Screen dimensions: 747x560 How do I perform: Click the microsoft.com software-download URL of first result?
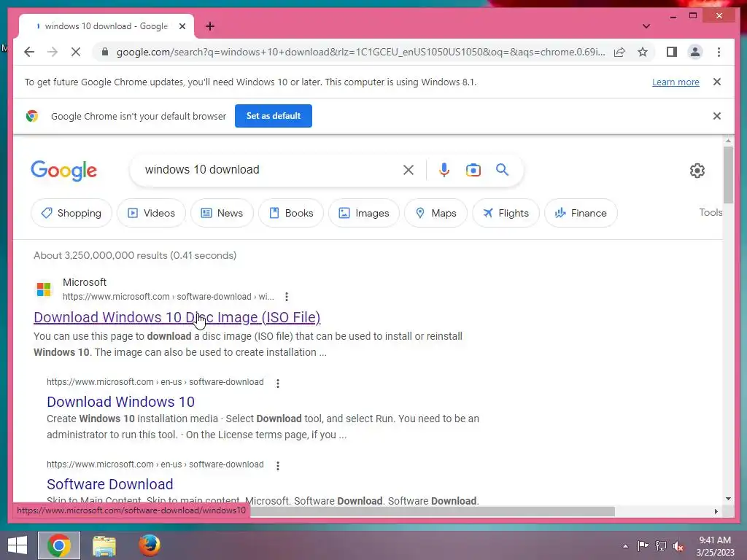click(169, 297)
